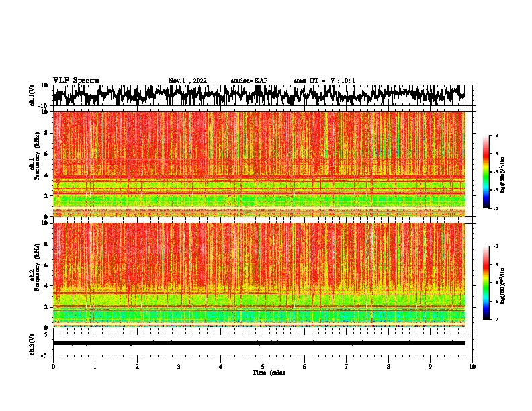Screen dimensions: 532x411
Task: Click time axis tick label "7"
Action: 347,367
